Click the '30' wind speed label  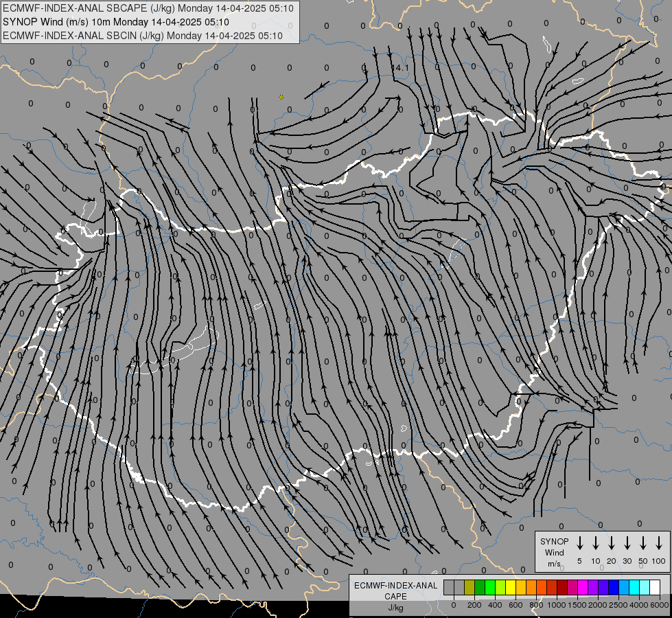[x=627, y=561]
